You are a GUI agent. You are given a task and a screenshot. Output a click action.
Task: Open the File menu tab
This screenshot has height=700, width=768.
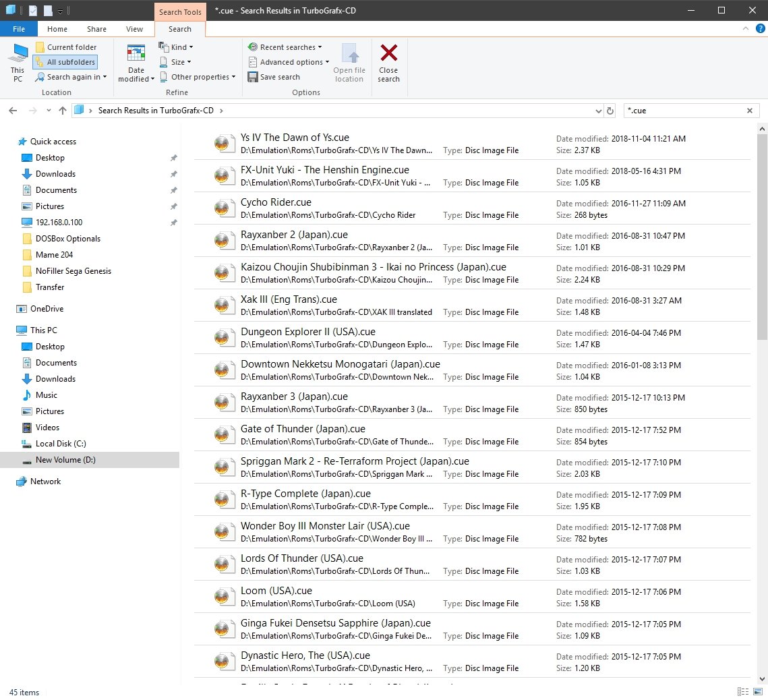point(19,29)
